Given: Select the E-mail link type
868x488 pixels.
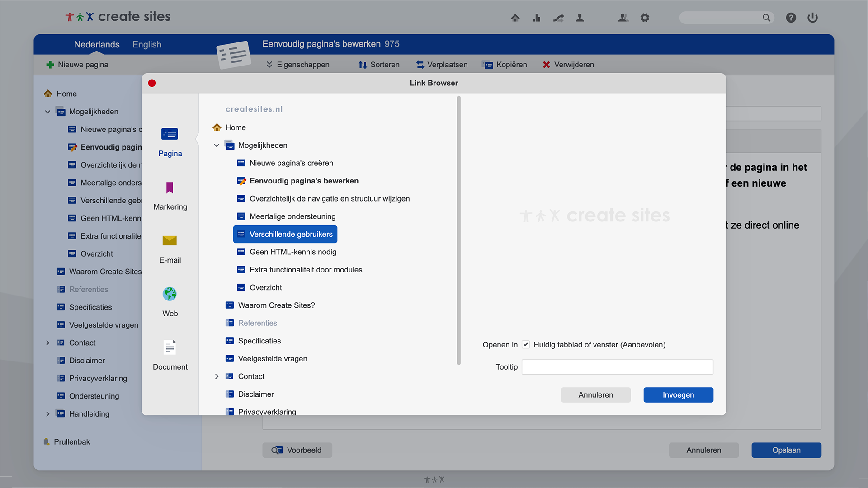Looking at the screenshot, I should [x=170, y=249].
